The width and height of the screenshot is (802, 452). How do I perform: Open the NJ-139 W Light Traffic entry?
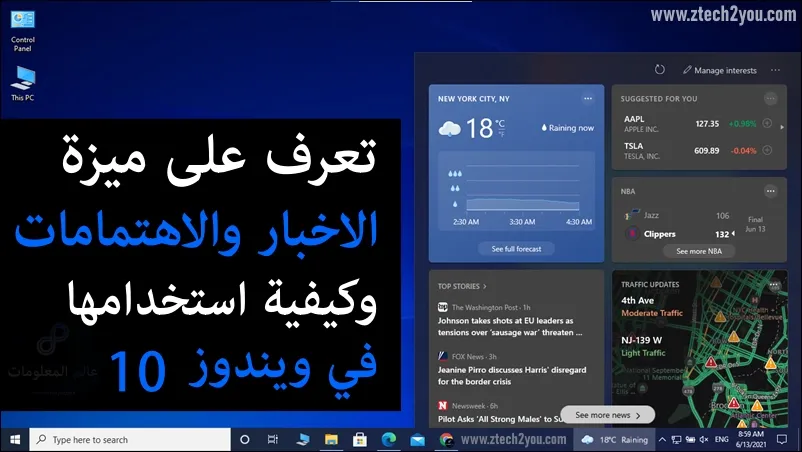643,346
